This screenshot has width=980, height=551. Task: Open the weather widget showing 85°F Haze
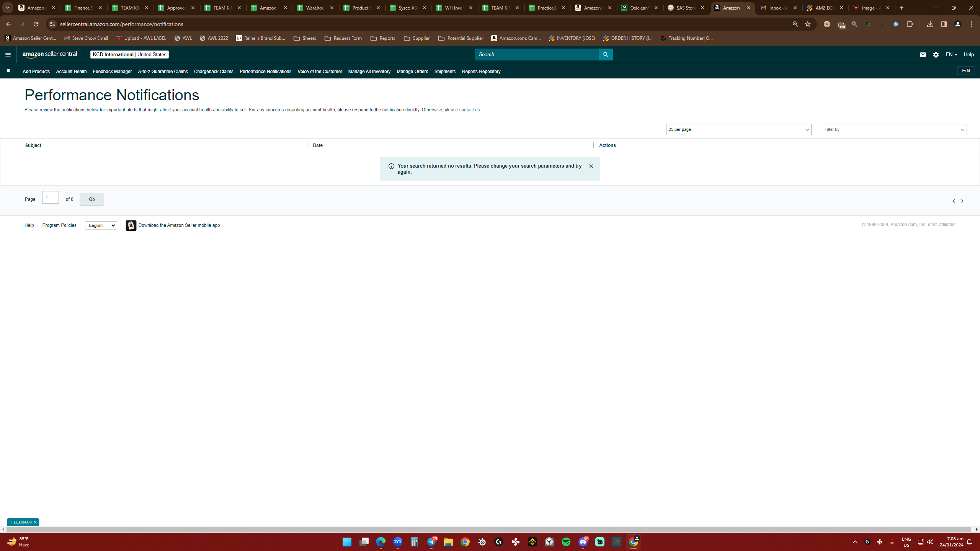point(18,542)
